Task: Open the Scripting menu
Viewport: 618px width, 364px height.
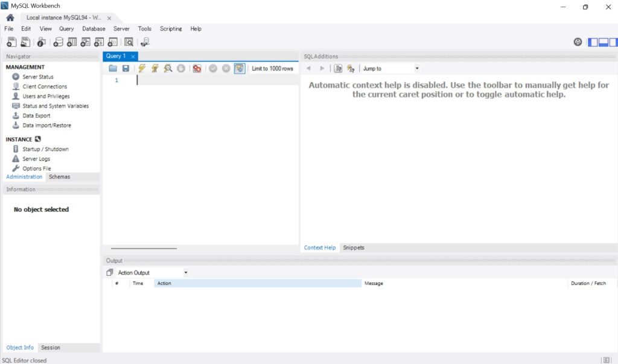Action: [171, 29]
